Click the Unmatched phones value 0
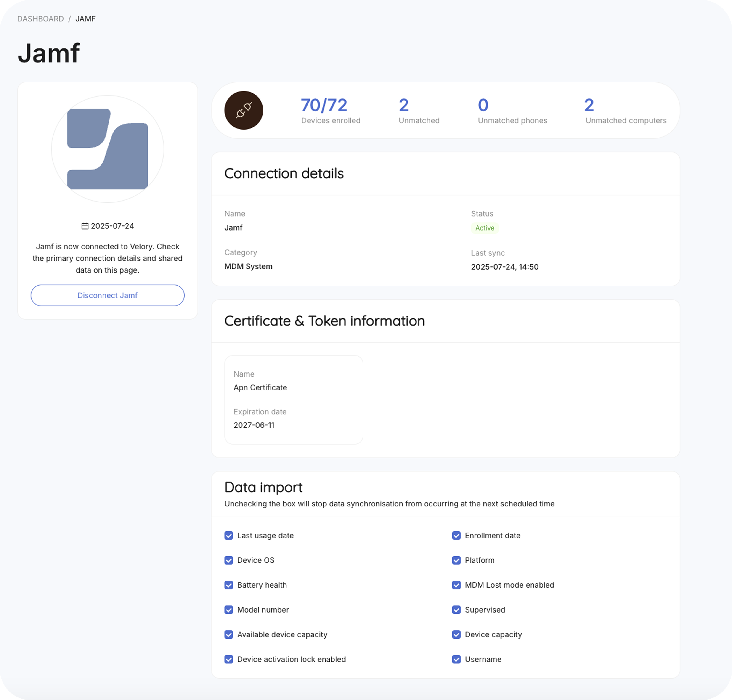The width and height of the screenshot is (732, 700). 483,105
